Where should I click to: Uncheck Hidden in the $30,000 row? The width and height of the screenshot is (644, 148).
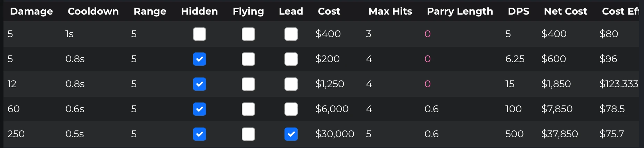tap(199, 134)
